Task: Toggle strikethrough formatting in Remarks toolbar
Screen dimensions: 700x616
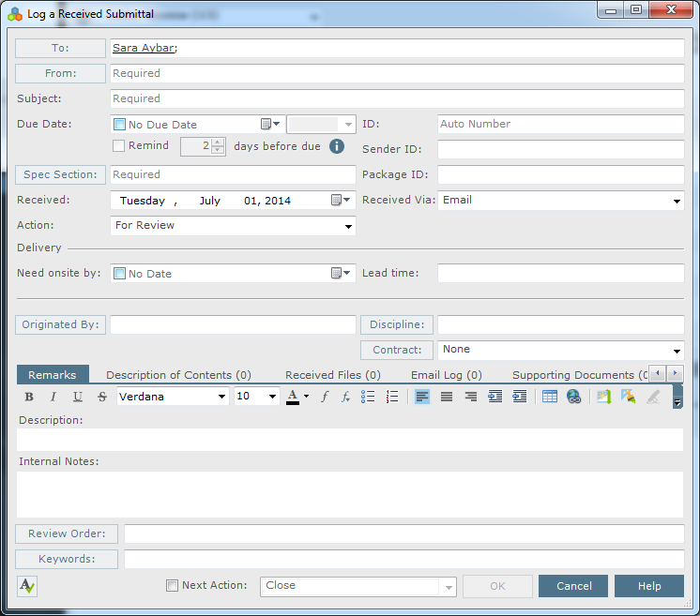Action: [x=102, y=397]
